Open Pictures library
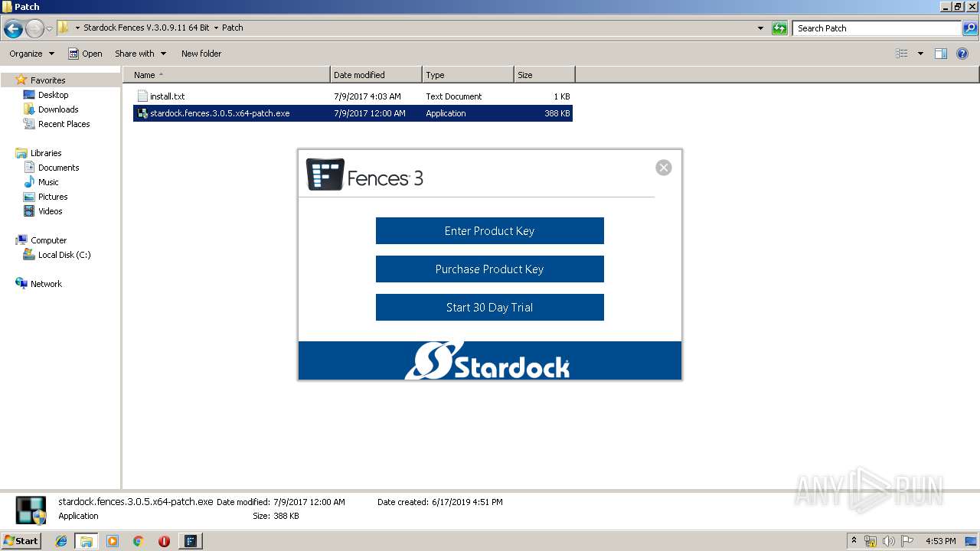The width and height of the screenshot is (980, 551). point(53,197)
